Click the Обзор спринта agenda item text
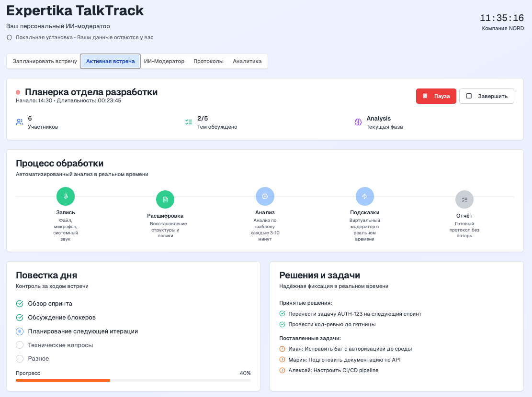Screen dimensions: 532x397 pos(50,303)
